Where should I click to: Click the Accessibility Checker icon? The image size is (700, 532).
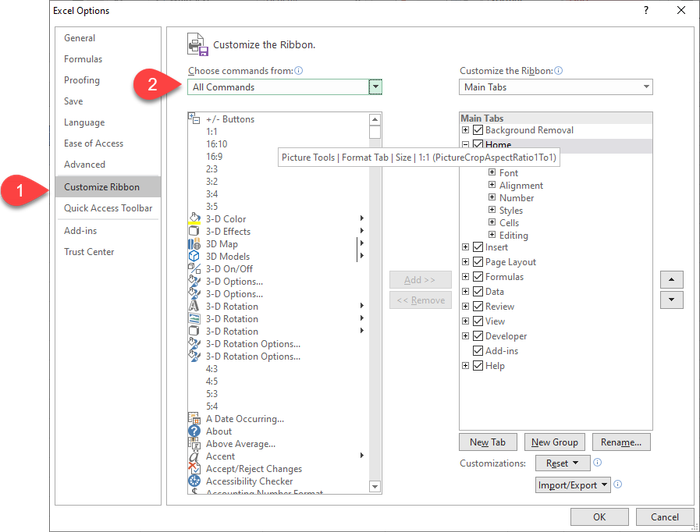click(x=194, y=481)
